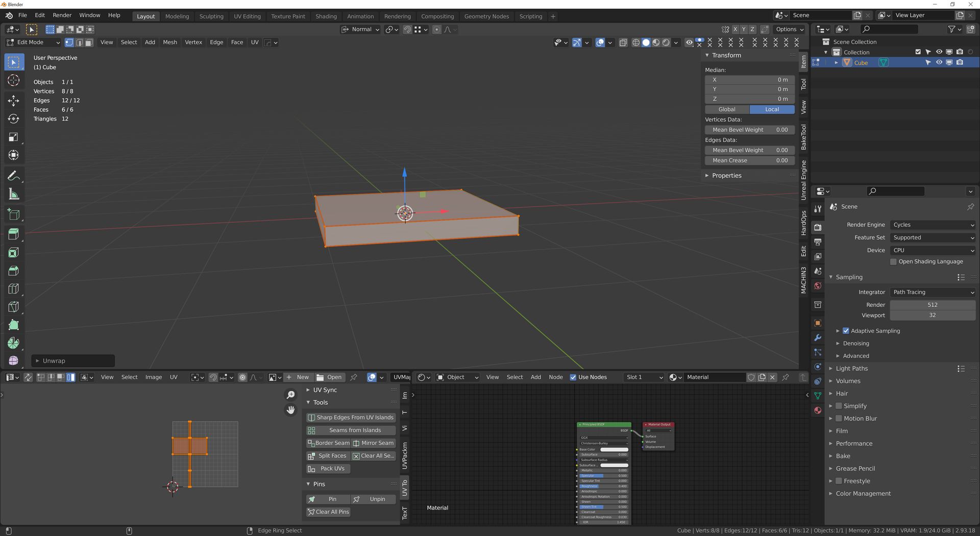Open the Device dropdown

pos(933,251)
